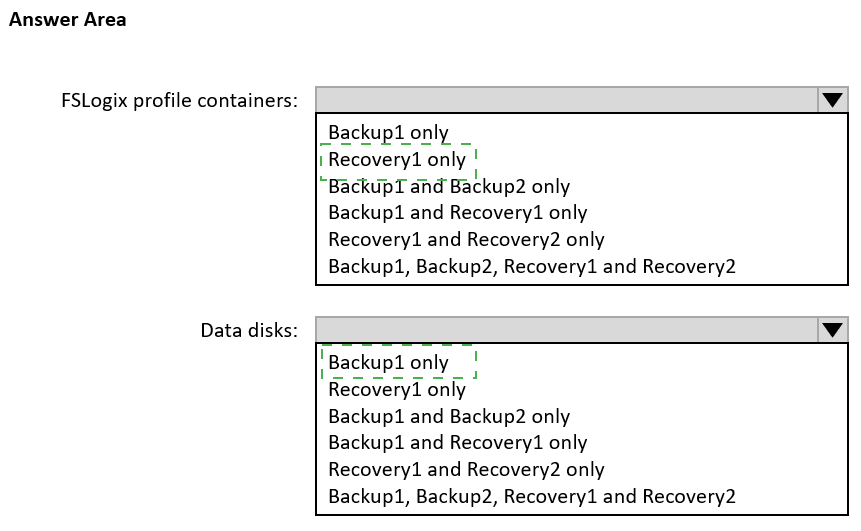Image resolution: width=861 pixels, height=531 pixels.
Task: Click the FSLogix profile containers combo box field
Action: 566,100
